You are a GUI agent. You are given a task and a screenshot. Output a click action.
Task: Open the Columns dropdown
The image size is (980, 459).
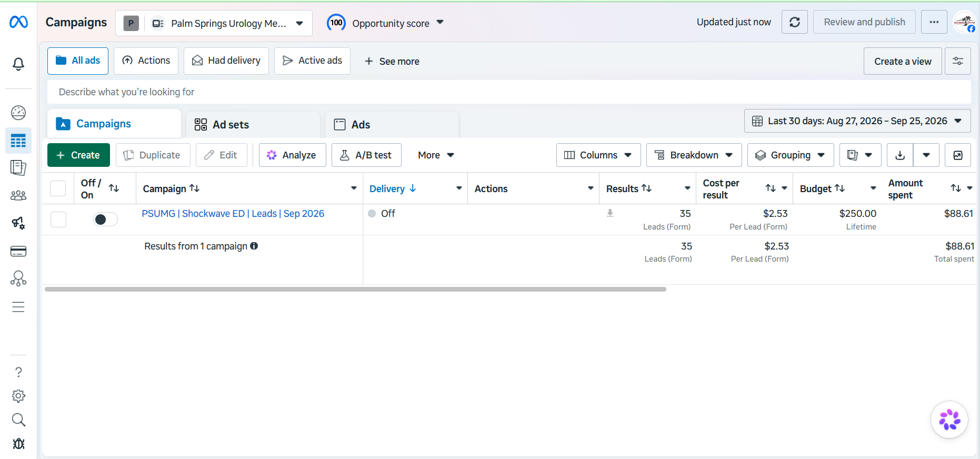(598, 155)
